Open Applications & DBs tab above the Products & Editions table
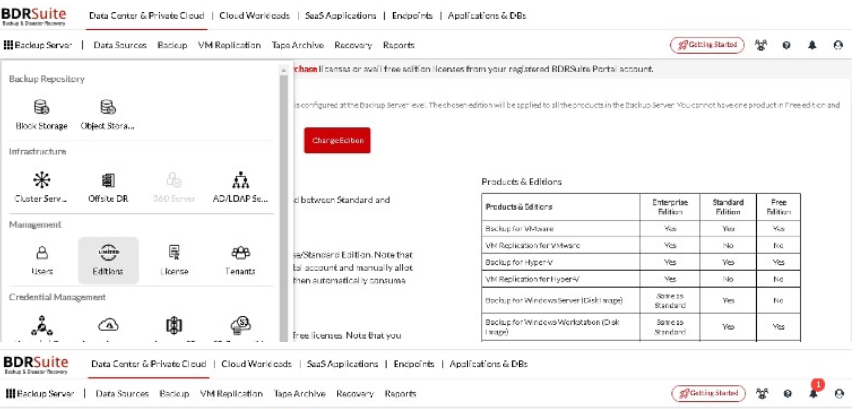Screen dimensions: 860x409 coord(487,15)
